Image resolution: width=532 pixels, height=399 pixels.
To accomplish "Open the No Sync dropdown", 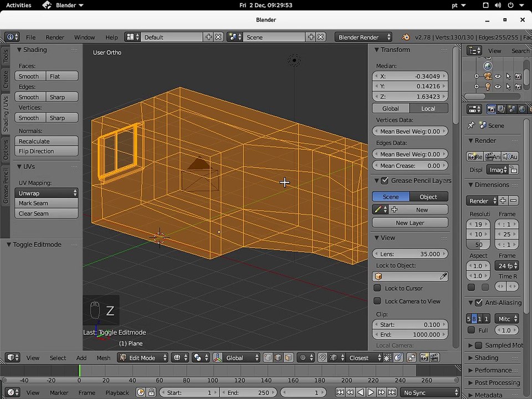I will pos(430,392).
